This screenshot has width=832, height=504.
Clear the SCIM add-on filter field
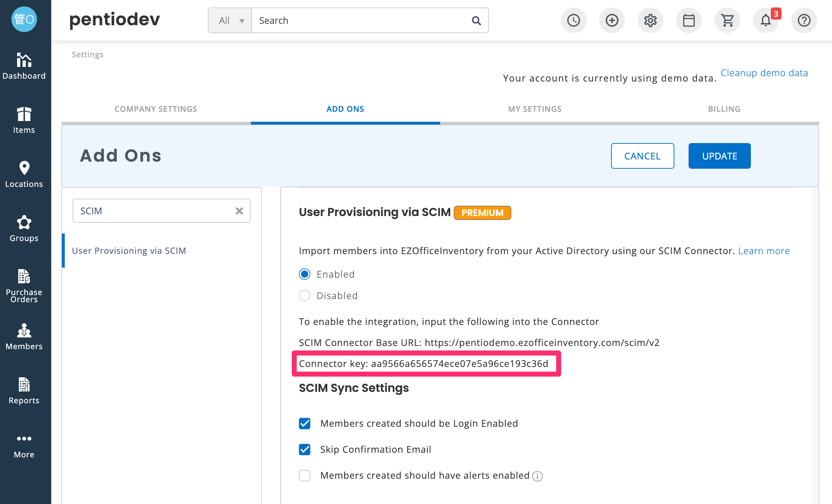[239, 211]
